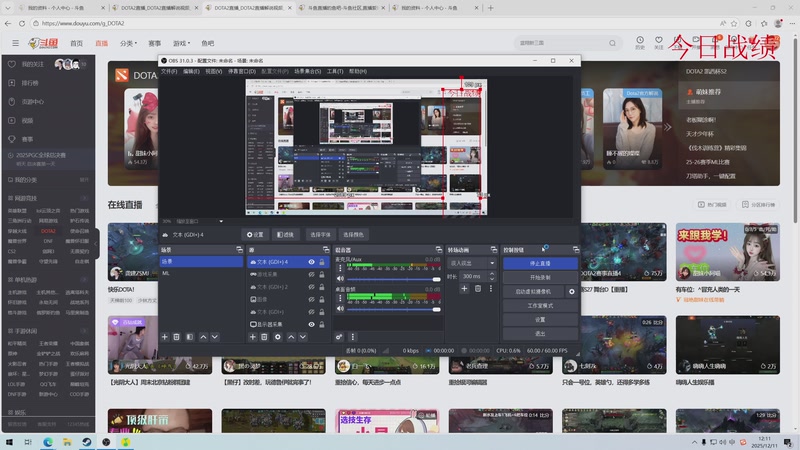Image resolution: width=800 pixels, height=450 pixels.
Task: Open OBS 工具(T) menu
Action: click(x=335, y=71)
